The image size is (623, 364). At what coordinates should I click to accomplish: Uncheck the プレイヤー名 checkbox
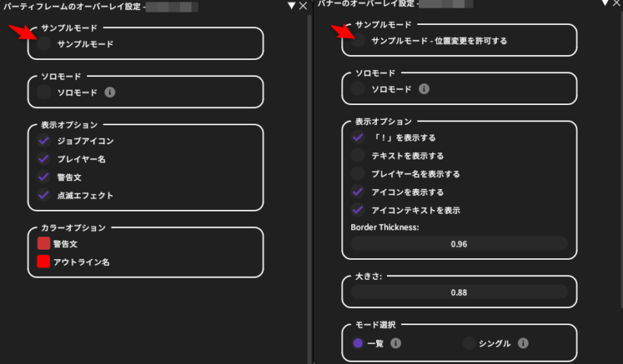click(44, 159)
